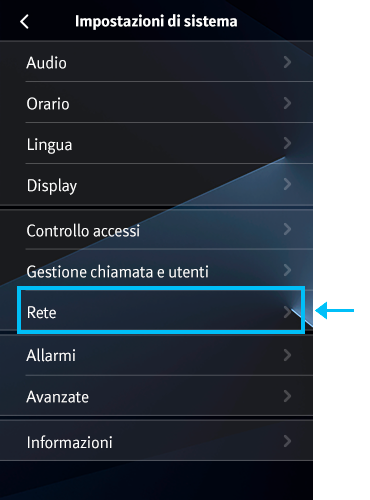Open the Audio settings entry
This screenshot has width=370, height=500.
pos(156,62)
